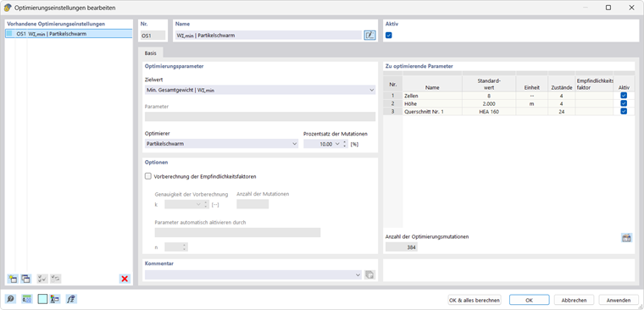Click the Anwenden button
The height and width of the screenshot is (310, 644).
pyautogui.click(x=619, y=300)
